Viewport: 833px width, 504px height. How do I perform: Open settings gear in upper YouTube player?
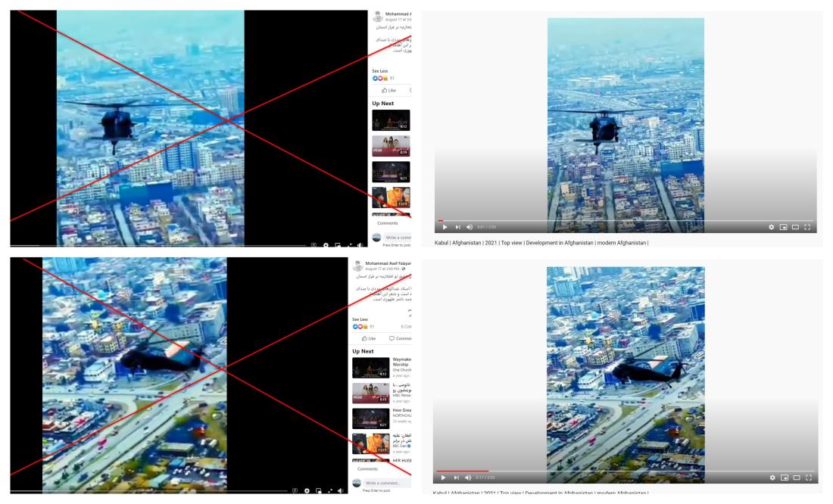[x=772, y=227]
